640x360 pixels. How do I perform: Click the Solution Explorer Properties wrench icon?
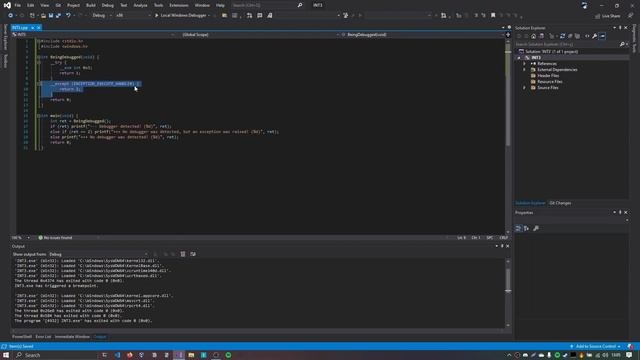coord(595,36)
